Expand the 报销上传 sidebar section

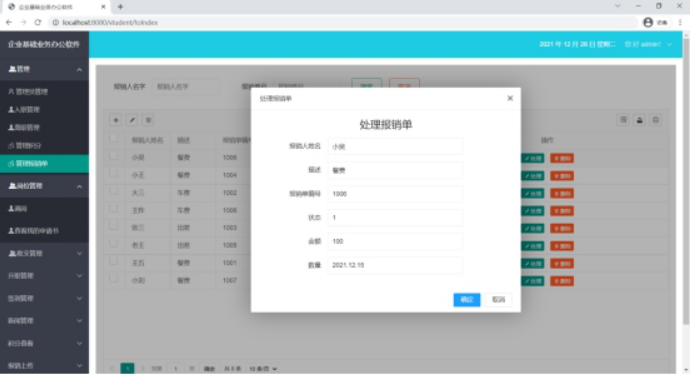(44, 365)
